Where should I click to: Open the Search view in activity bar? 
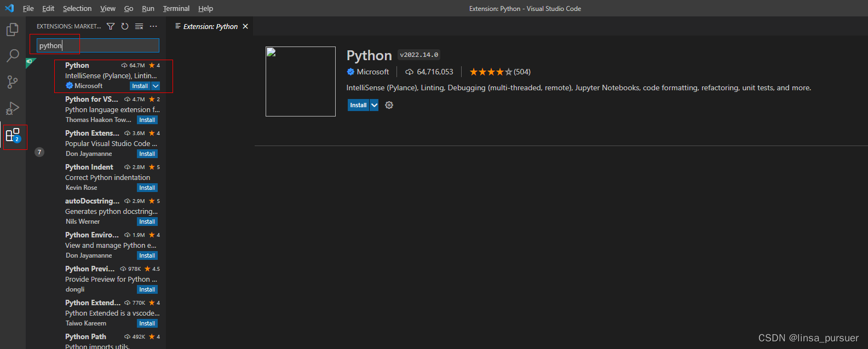(x=13, y=56)
